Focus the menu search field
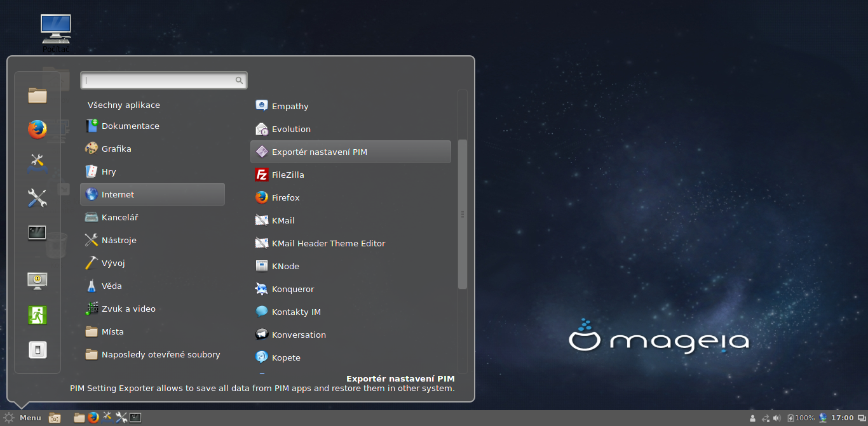868x426 pixels. click(x=163, y=80)
